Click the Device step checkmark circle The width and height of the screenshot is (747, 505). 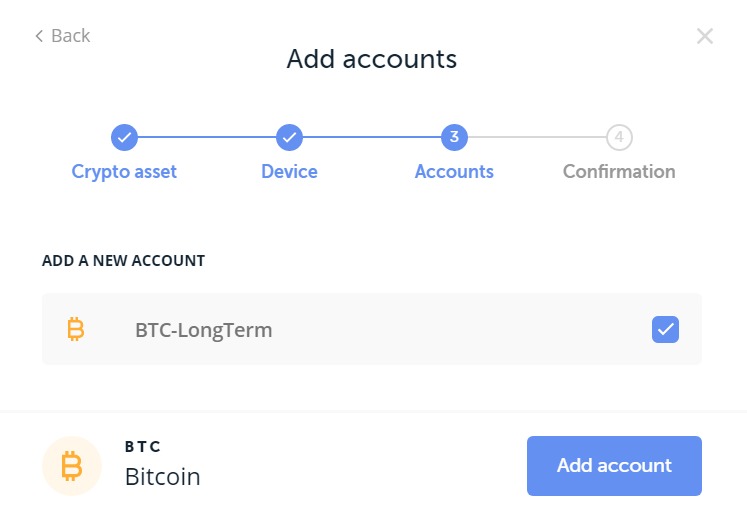[289, 137]
